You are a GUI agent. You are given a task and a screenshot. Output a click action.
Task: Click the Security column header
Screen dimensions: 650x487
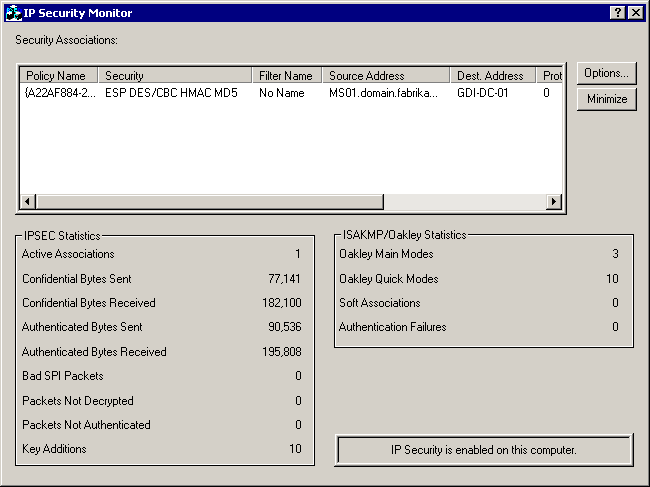click(x=175, y=76)
